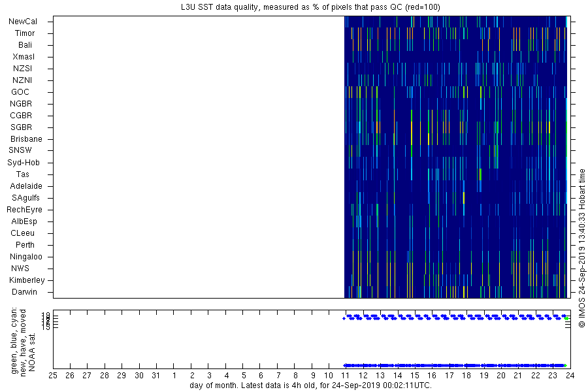Click the 'day of month' axis caption
The height and width of the screenshot is (392, 588).
pyautogui.click(x=310, y=385)
